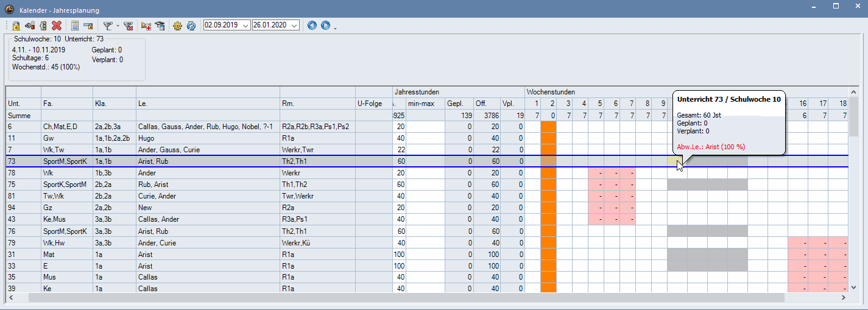Select row with lesson number 6
This screenshot has height=310, width=868.
coord(23,127)
